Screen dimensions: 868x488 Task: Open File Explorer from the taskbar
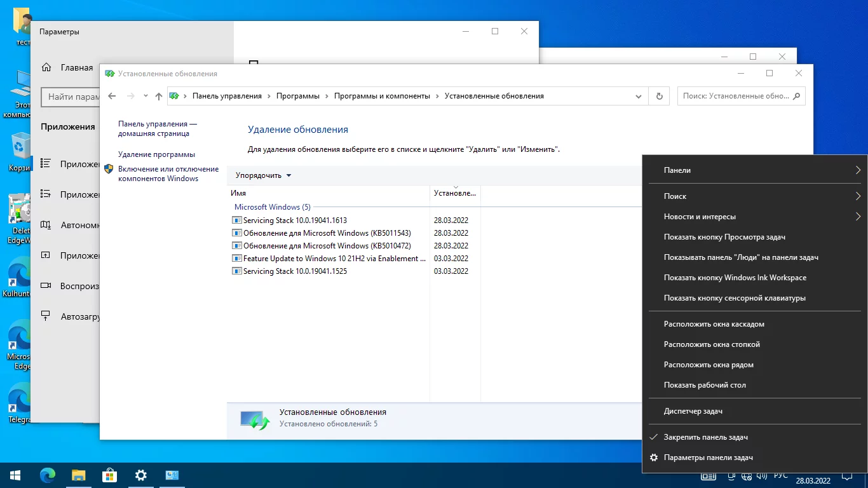pyautogui.click(x=78, y=475)
